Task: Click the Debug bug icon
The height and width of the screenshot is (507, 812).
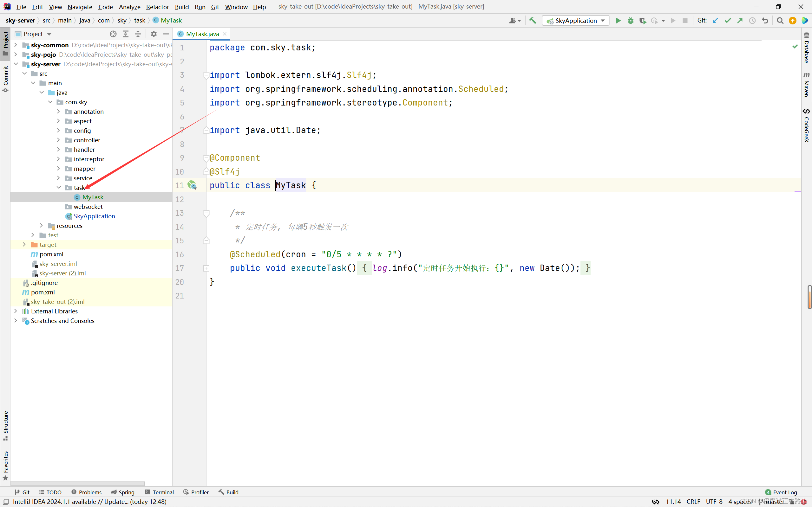Action: (631, 21)
